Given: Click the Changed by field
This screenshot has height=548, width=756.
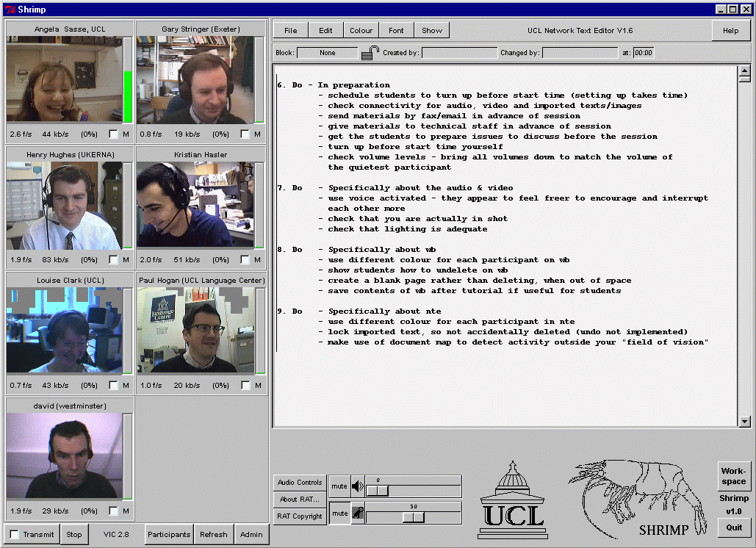Looking at the screenshot, I should (x=580, y=53).
